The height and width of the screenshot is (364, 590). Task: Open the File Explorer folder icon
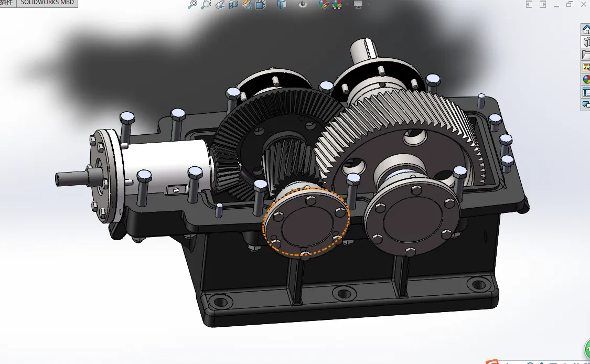(586, 55)
